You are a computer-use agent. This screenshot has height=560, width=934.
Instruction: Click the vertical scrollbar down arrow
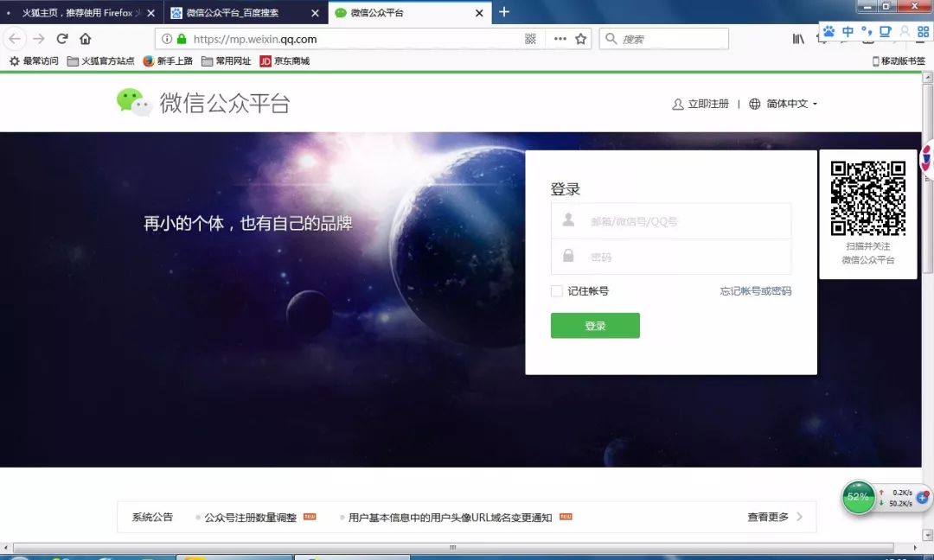tap(927, 534)
